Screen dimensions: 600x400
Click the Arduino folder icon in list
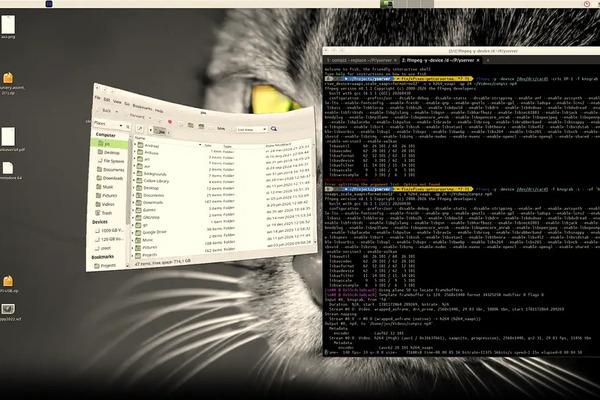point(140,152)
